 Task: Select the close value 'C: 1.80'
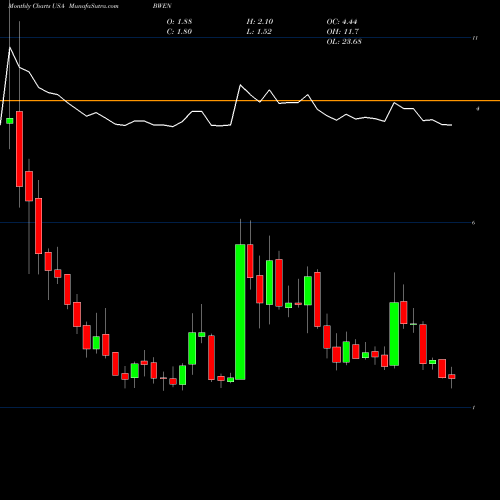(179, 32)
